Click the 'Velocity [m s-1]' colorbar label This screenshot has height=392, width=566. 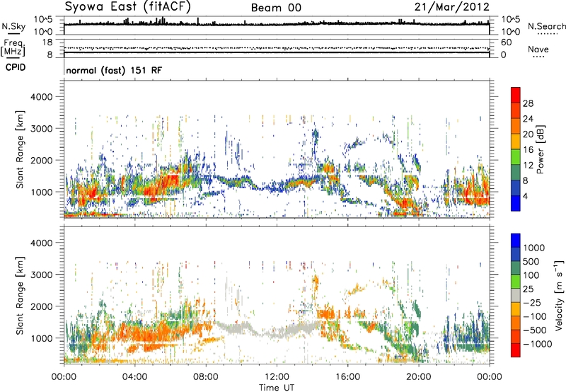[559, 295]
